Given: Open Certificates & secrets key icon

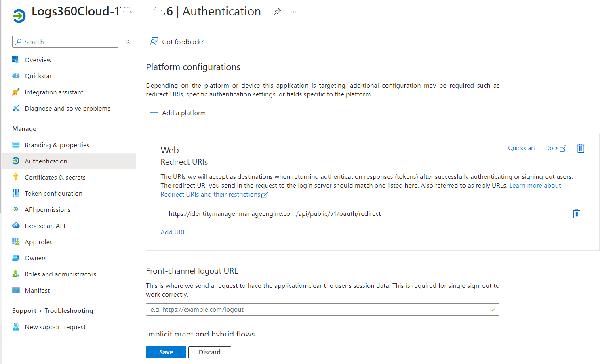Looking at the screenshot, I should (x=16, y=177).
